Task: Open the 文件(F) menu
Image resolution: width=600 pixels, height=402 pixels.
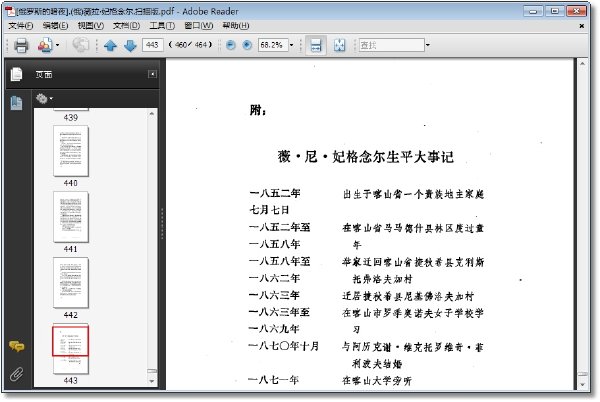Action: point(21,26)
